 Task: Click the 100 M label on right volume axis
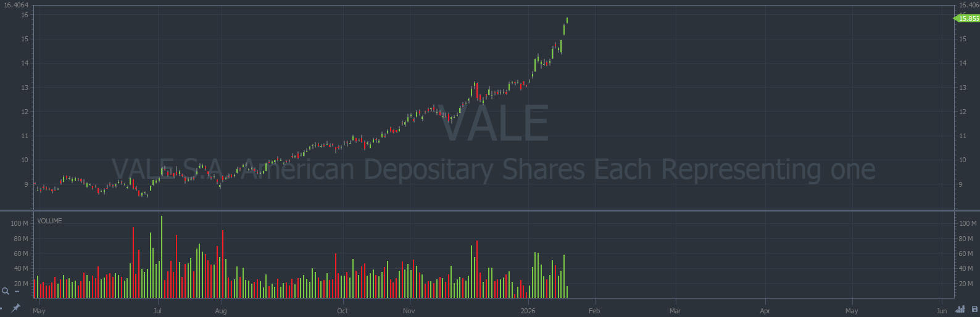968,223
